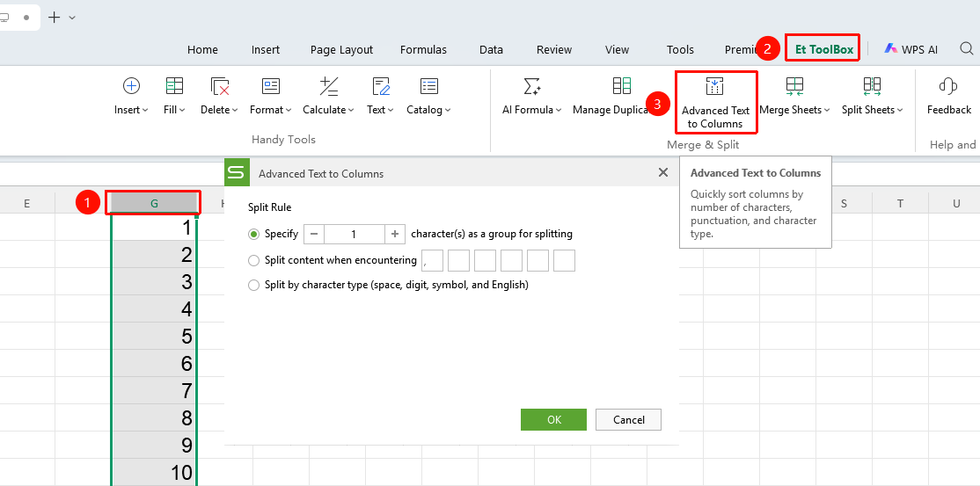Open the Delete tool icon
The width and height of the screenshot is (980, 486).
tap(219, 86)
